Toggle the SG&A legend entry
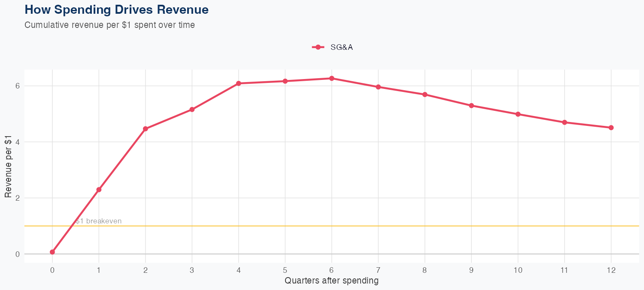The image size is (644, 290). point(341,47)
